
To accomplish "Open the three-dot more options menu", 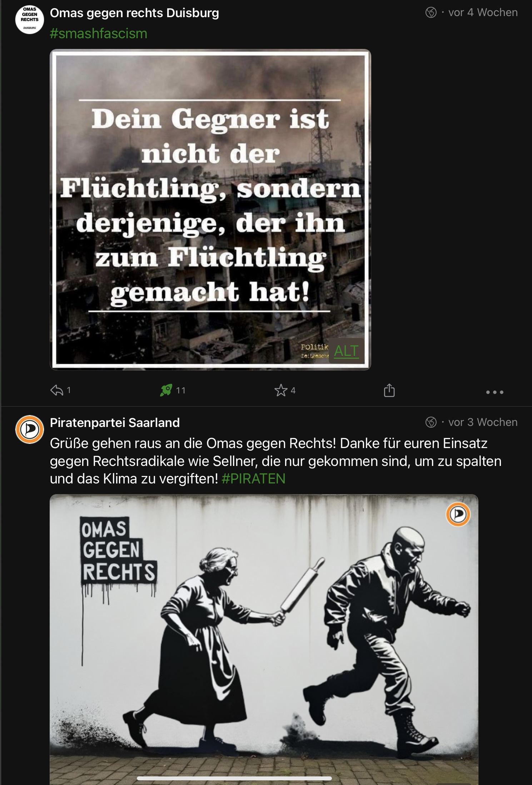I will click(x=495, y=392).
